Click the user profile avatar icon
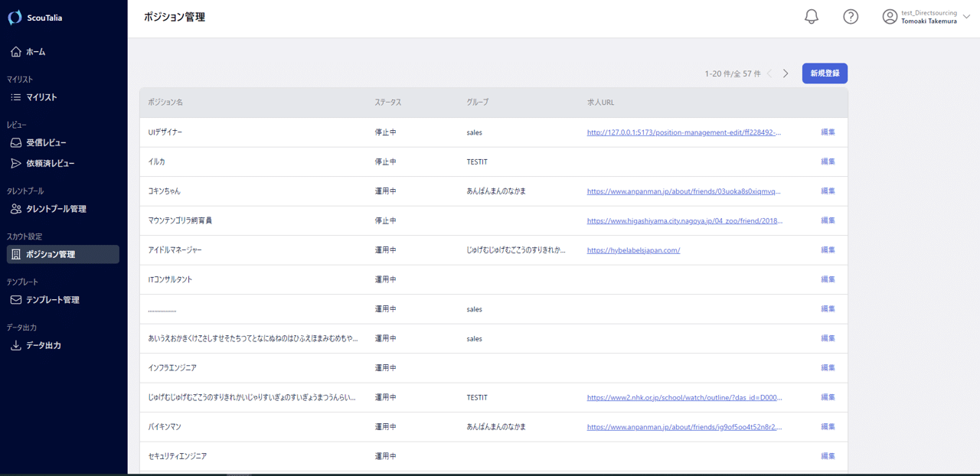Image resolution: width=980 pixels, height=476 pixels. point(890,17)
